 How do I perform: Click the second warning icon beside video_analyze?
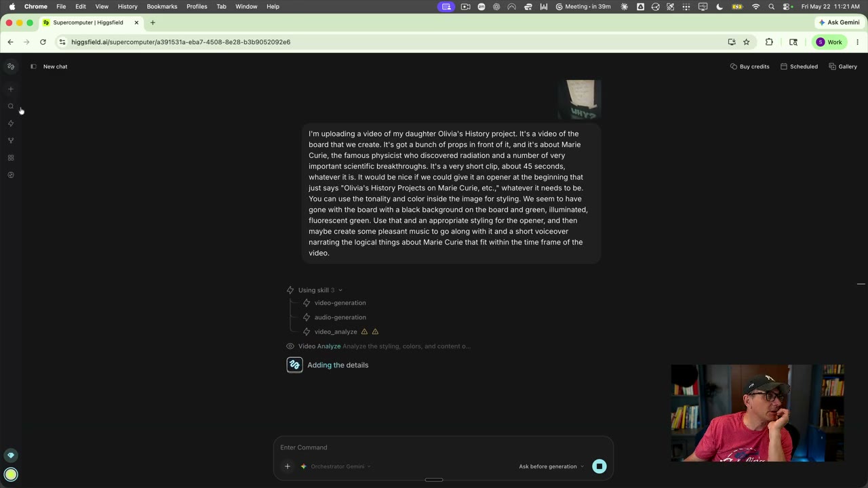point(375,331)
